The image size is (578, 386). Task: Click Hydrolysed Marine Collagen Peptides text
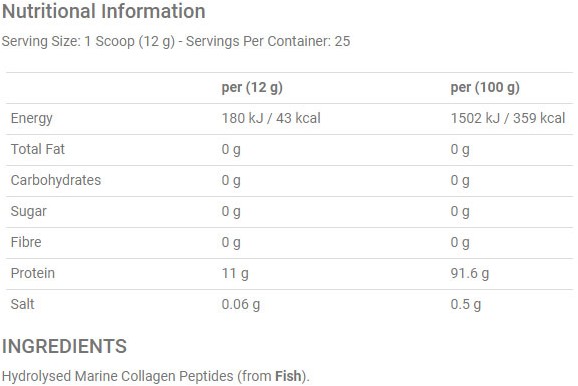(x=118, y=377)
